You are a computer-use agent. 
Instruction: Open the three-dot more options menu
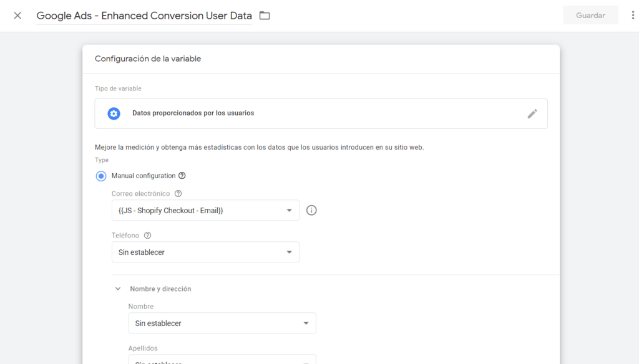coord(633,16)
